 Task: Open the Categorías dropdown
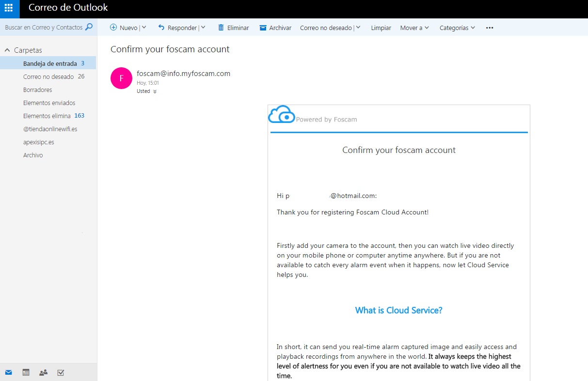[x=457, y=28]
